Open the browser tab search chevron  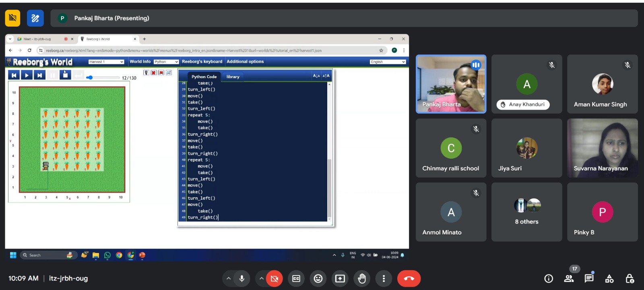pos(10,39)
